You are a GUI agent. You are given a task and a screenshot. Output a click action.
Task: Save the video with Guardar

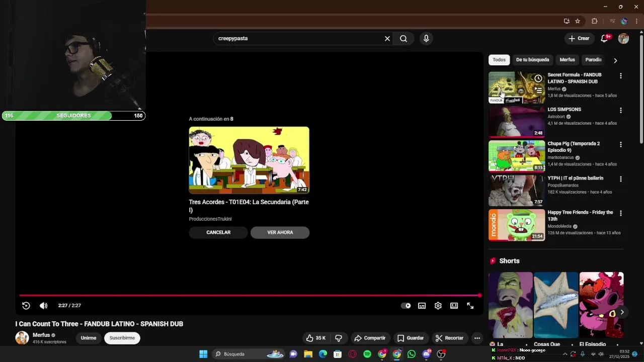[x=411, y=338]
